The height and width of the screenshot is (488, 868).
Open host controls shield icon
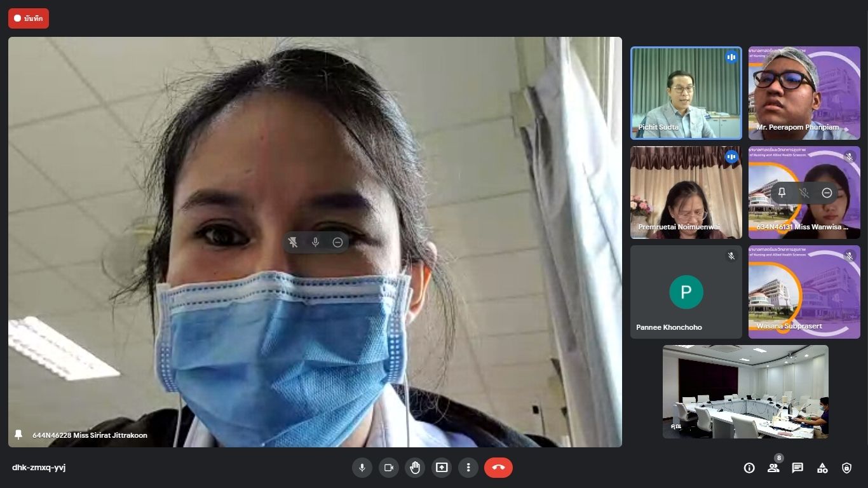(x=846, y=468)
